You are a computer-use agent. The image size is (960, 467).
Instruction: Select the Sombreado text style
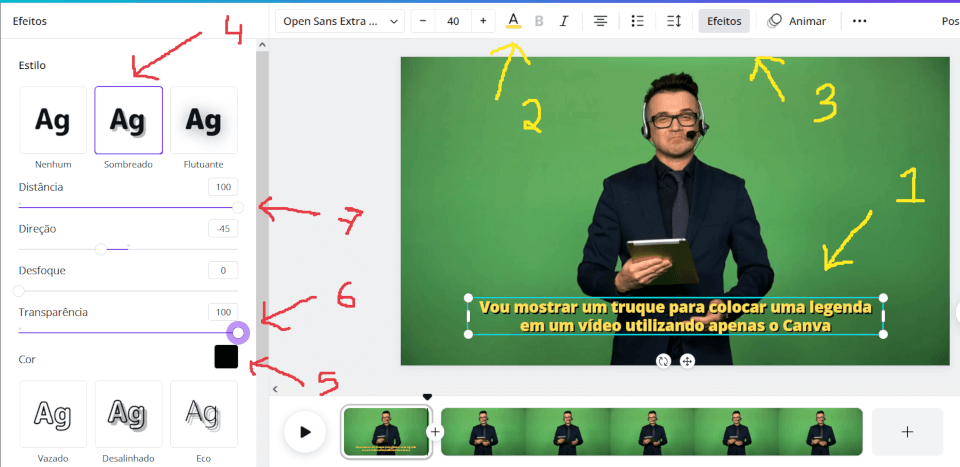[x=129, y=120]
